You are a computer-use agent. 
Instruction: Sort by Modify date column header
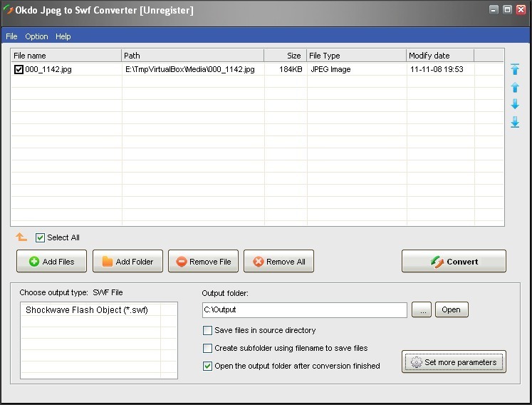coord(440,56)
